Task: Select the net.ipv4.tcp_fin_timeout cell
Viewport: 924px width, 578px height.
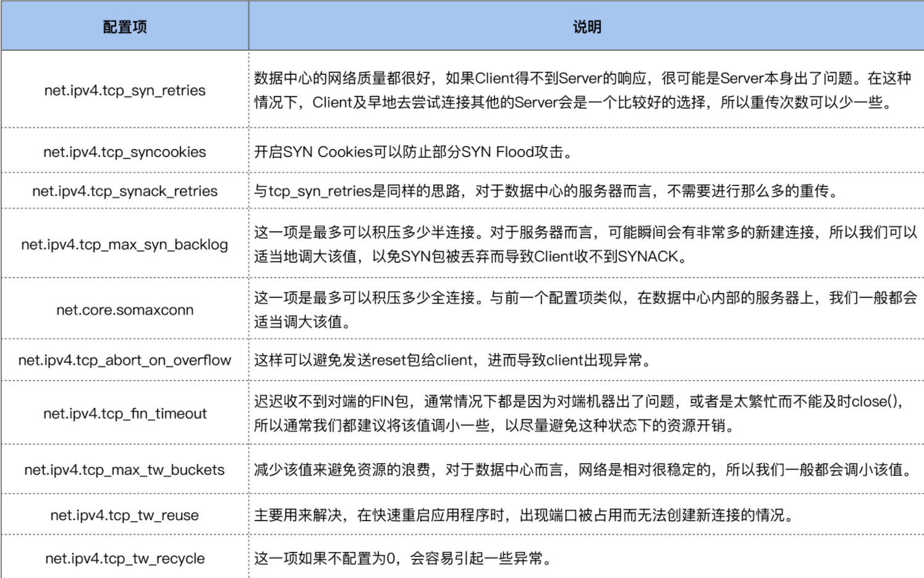Action: (x=125, y=414)
